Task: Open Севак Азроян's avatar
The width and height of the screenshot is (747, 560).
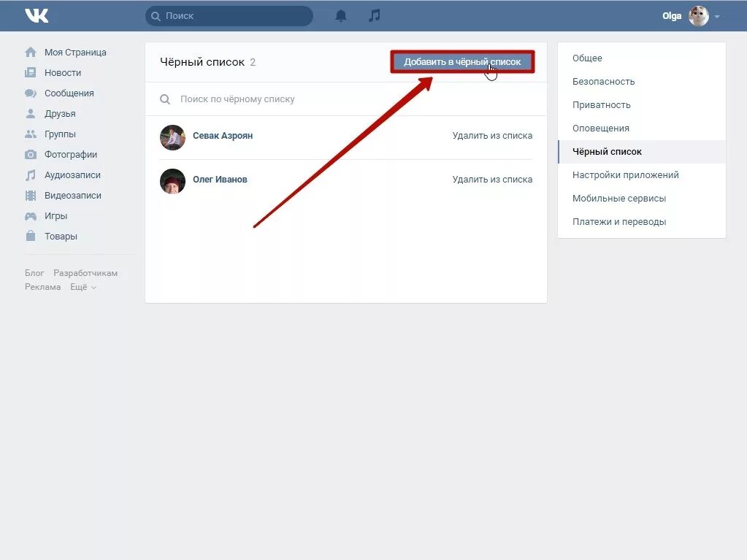Action: 172,137
